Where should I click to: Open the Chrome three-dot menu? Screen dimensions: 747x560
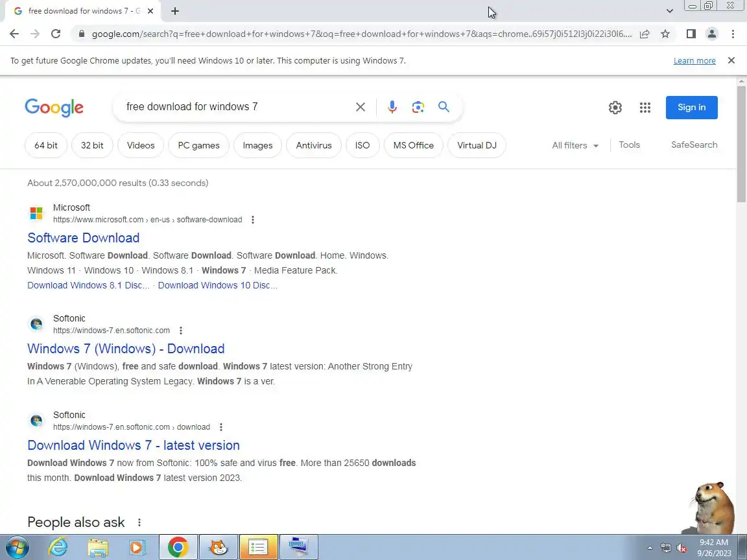pos(733,34)
